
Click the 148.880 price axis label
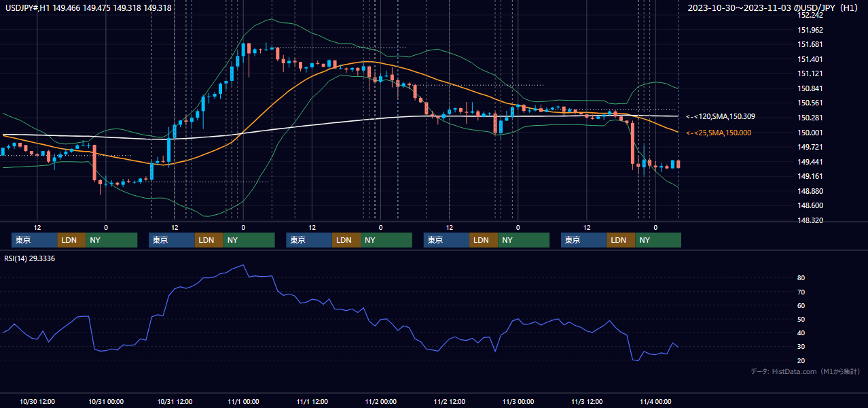810,191
